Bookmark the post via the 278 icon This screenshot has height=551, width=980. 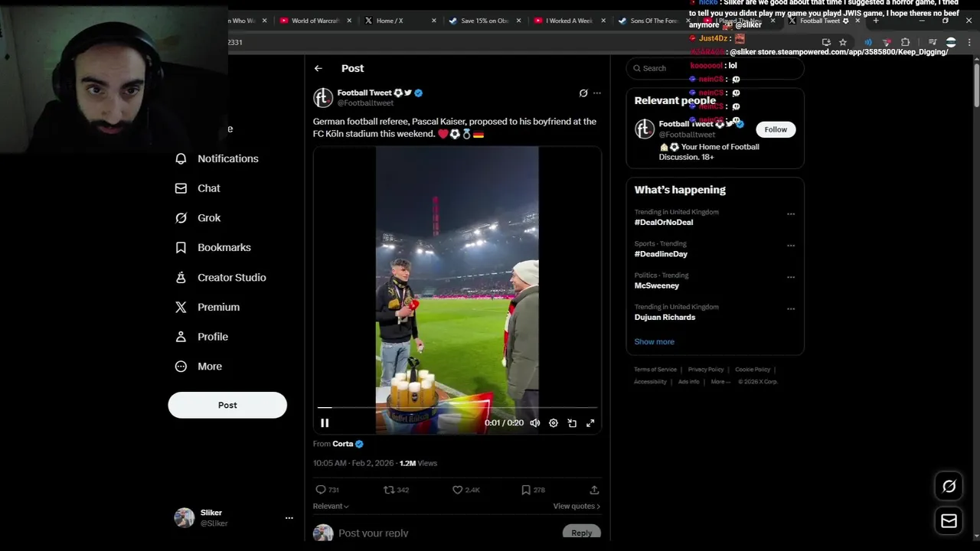point(526,490)
